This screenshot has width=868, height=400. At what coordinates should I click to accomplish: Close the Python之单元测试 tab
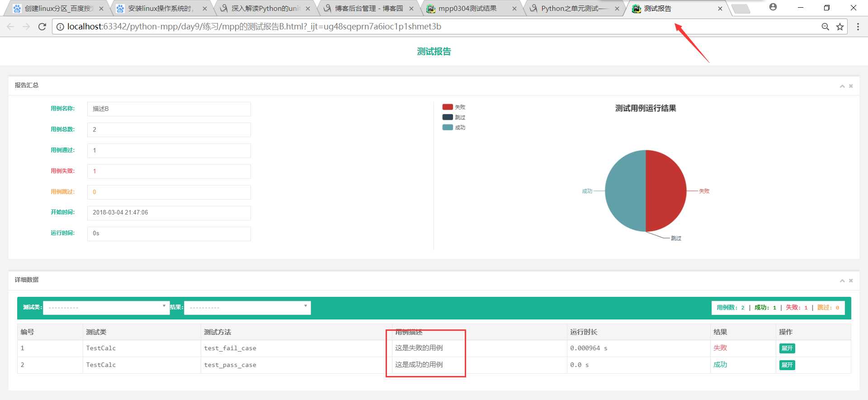pos(617,9)
